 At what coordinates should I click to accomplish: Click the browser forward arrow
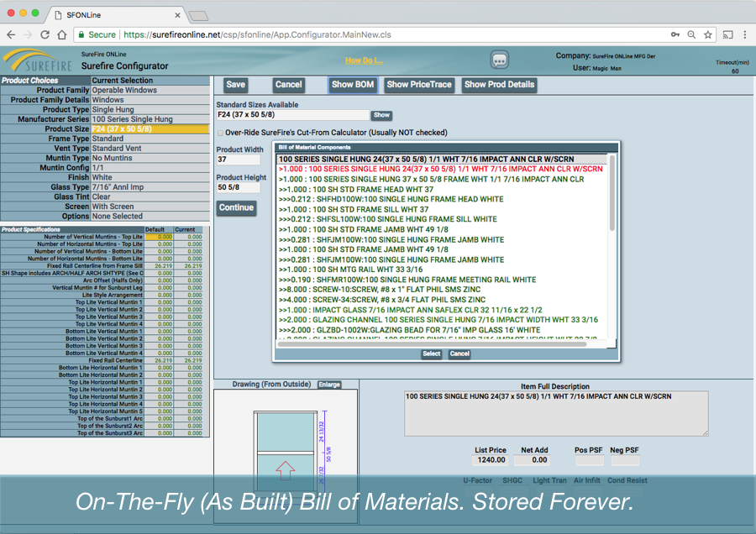click(28, 34)
